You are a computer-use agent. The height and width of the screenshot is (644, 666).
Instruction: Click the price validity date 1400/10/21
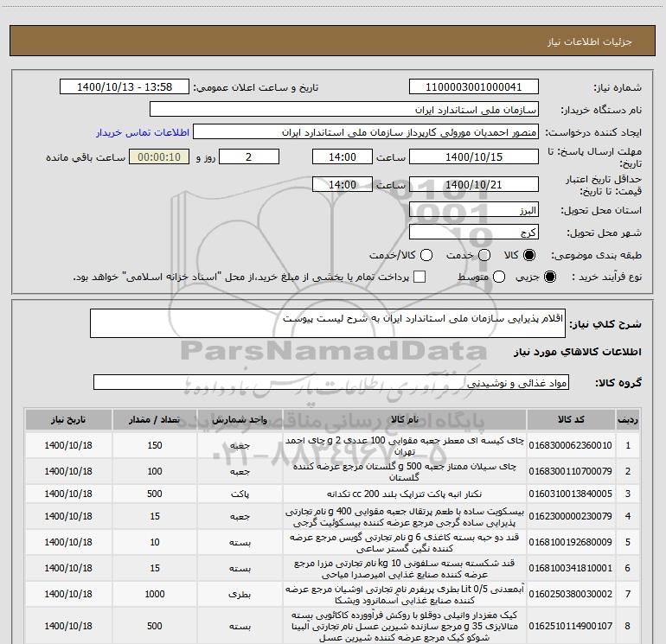pos(474,184)
